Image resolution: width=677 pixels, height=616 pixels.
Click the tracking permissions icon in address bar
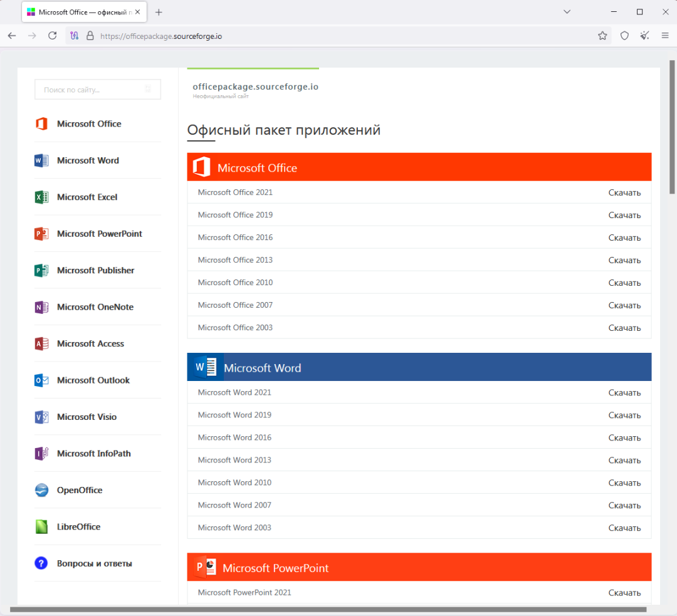point(74,36)
